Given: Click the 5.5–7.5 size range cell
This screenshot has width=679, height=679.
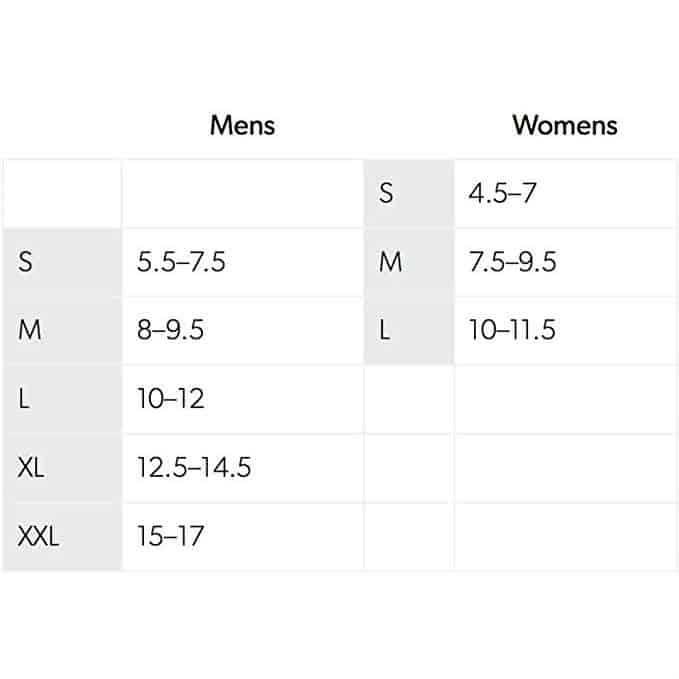Looking at the screenshot, I should [242, 262].
